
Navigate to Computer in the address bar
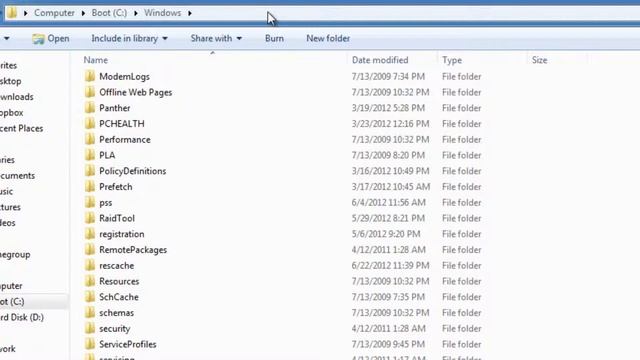click(54, 13)
